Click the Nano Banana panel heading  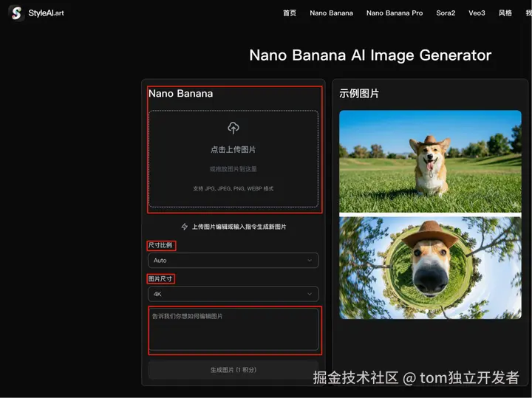[x=180, y=93]
